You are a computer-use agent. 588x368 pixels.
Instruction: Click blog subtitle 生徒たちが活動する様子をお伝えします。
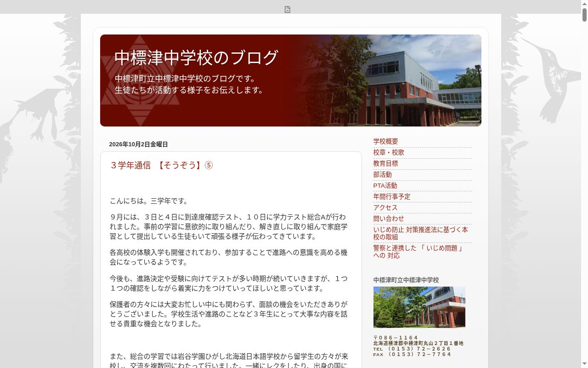[190, 90]
